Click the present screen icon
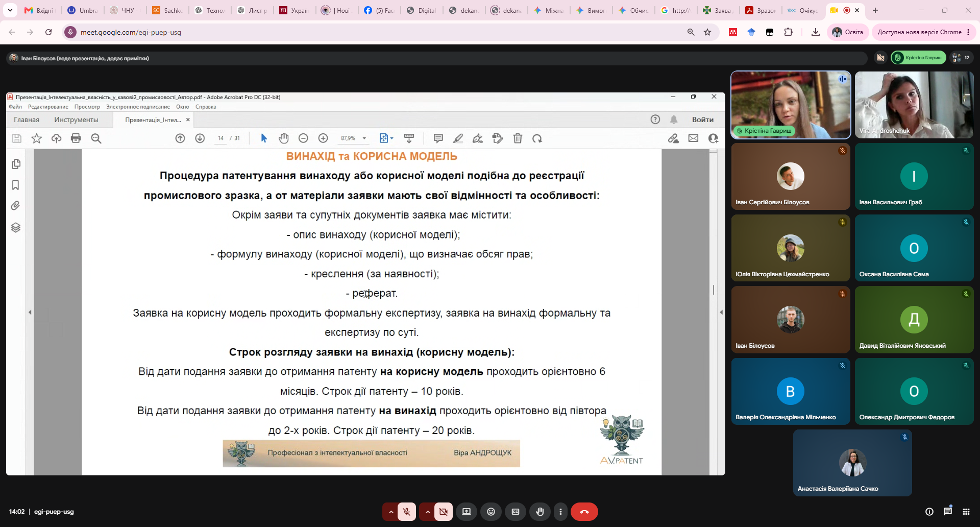Viewport: 980px width, 527px height. pos(467,512)
